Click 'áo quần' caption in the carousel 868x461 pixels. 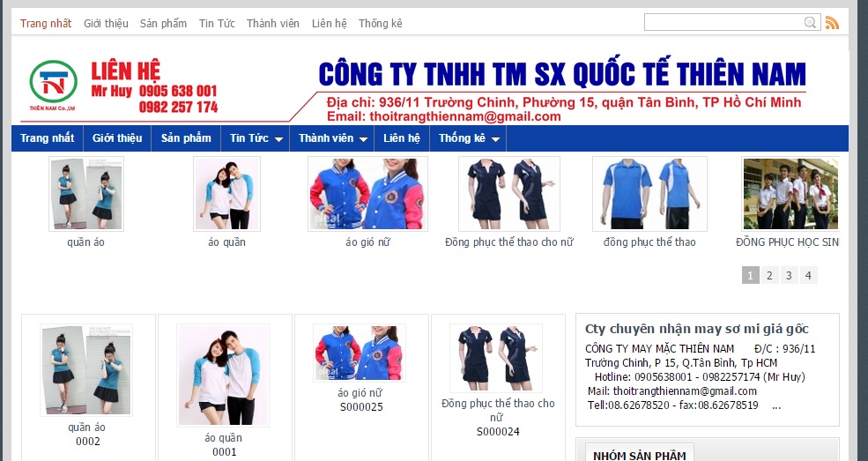pyautogui.click(x=227, y=242)
